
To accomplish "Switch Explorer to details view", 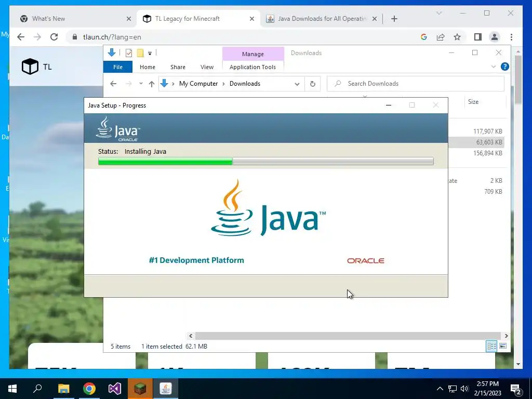I will [x=491, y=346].
